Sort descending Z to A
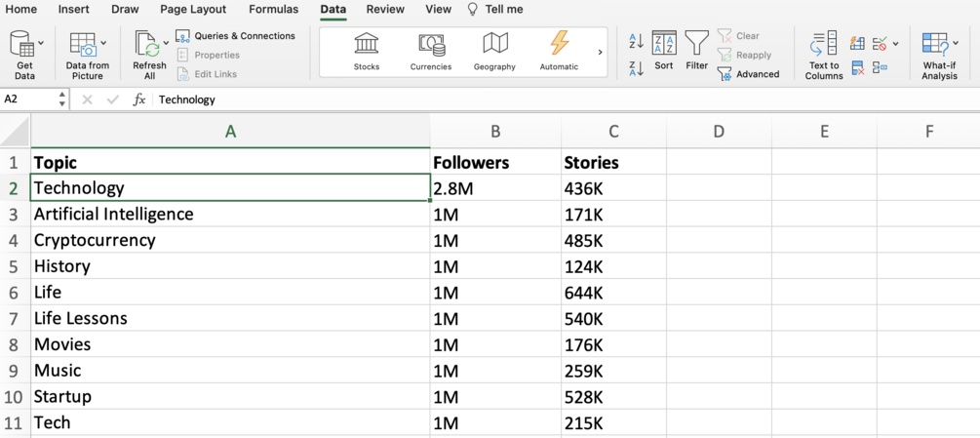The height and width of the screenshot is (438, 980). [x=636, y=68]
